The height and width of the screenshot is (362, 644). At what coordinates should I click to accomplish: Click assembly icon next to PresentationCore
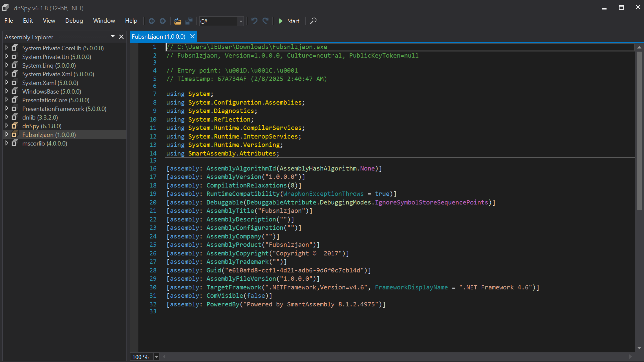15,100
